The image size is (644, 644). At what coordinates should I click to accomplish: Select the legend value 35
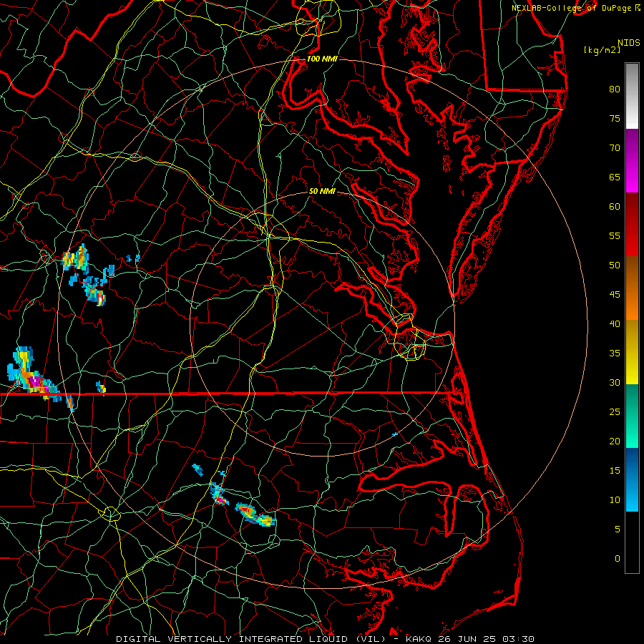[x=615, y=353]
